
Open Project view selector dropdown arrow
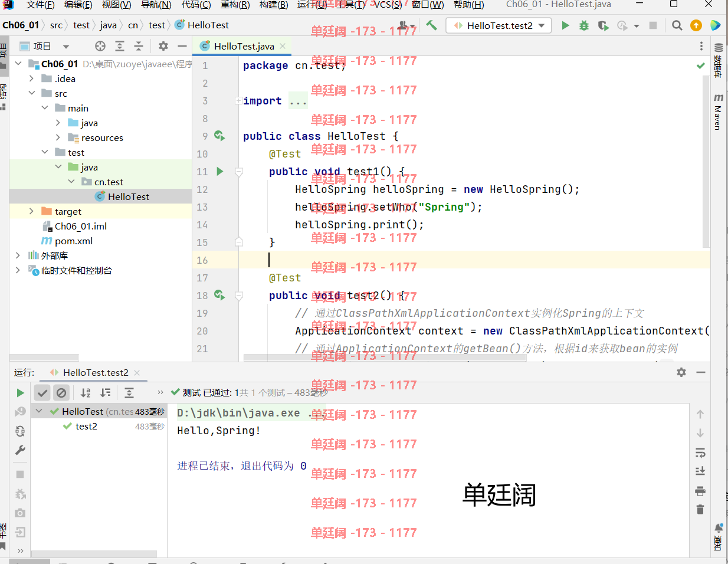point(66,47)
